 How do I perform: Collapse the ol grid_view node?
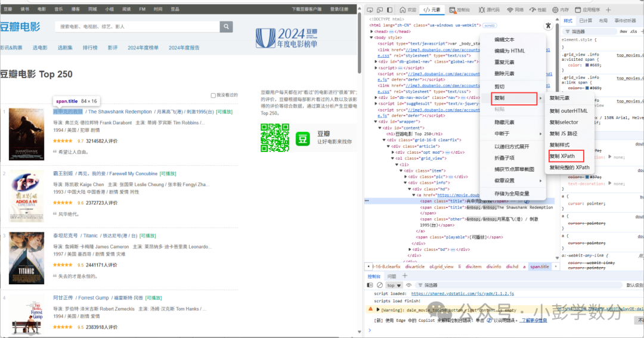(x=392, y=158)
